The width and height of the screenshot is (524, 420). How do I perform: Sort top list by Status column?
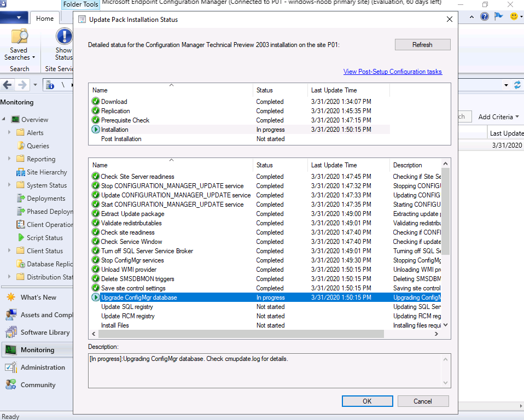pos(280,90)
